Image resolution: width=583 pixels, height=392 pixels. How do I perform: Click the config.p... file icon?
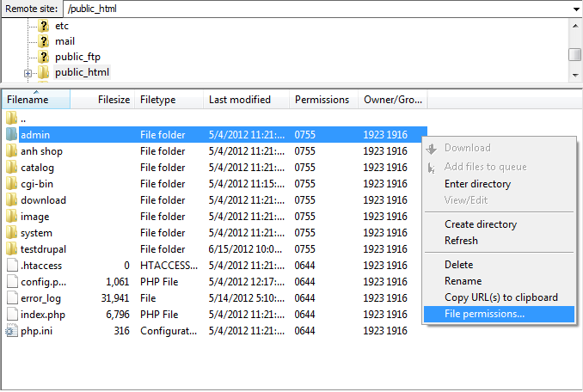[12, 281]
